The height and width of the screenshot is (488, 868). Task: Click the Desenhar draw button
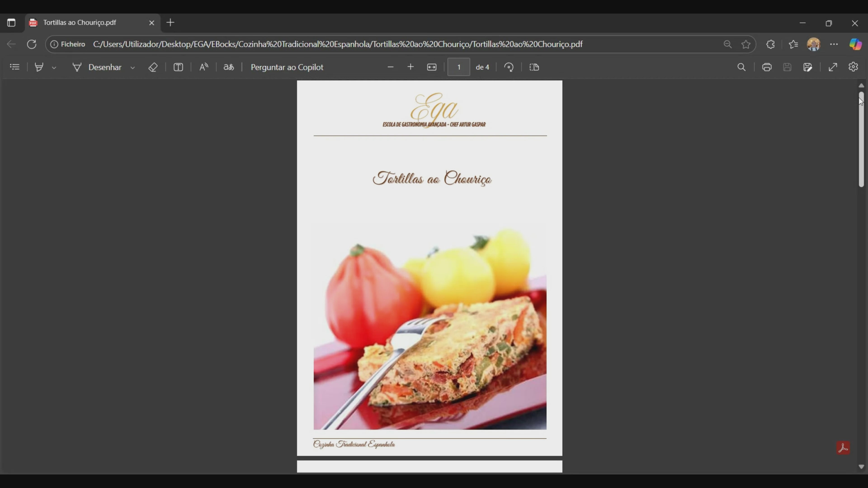point(98,67)
